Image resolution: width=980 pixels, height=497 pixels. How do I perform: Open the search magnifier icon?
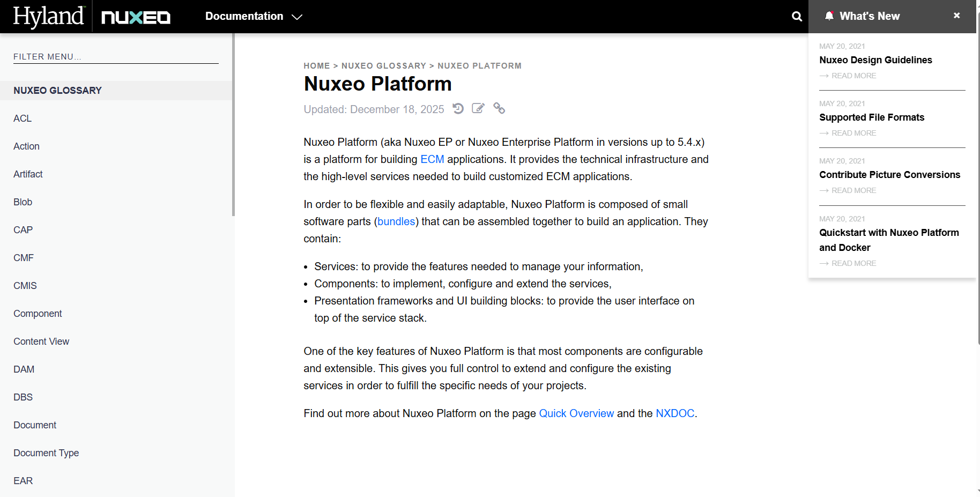[797, 16]
